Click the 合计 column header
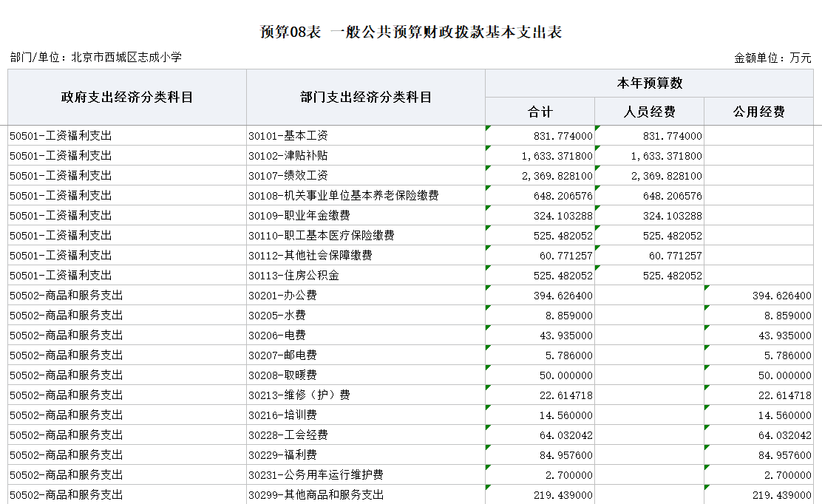Screen dimensions: 822x504 (540, 112)
